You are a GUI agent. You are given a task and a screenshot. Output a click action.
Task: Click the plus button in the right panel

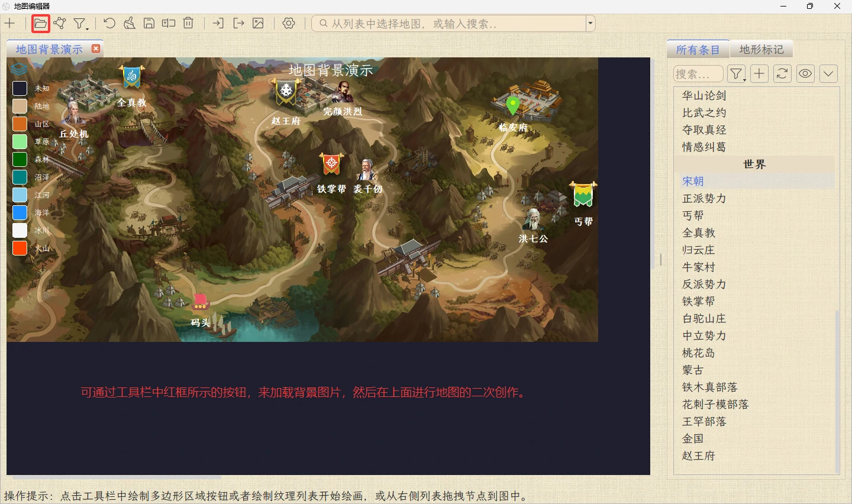pyautogui.click(x=760, y=74)
